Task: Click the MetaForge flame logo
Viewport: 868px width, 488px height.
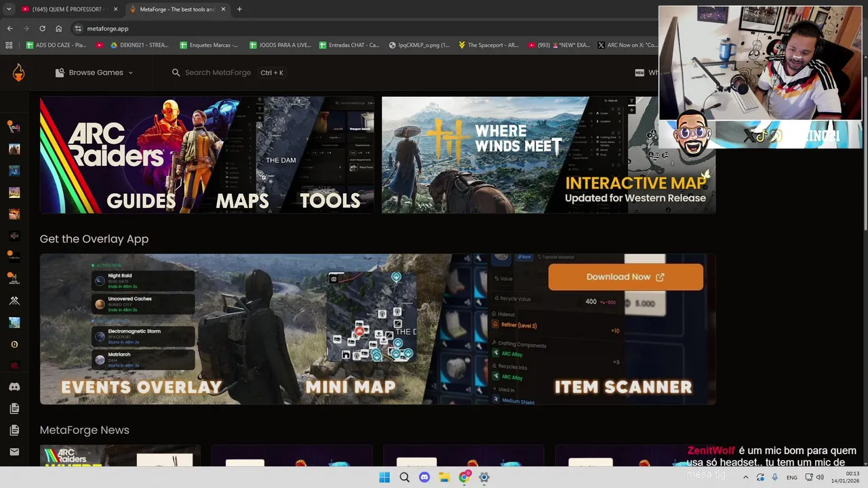Action: click(x=18, y=73)
